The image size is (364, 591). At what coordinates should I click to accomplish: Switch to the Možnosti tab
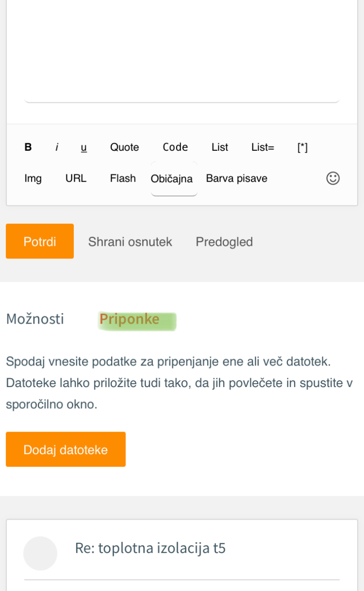35,319
